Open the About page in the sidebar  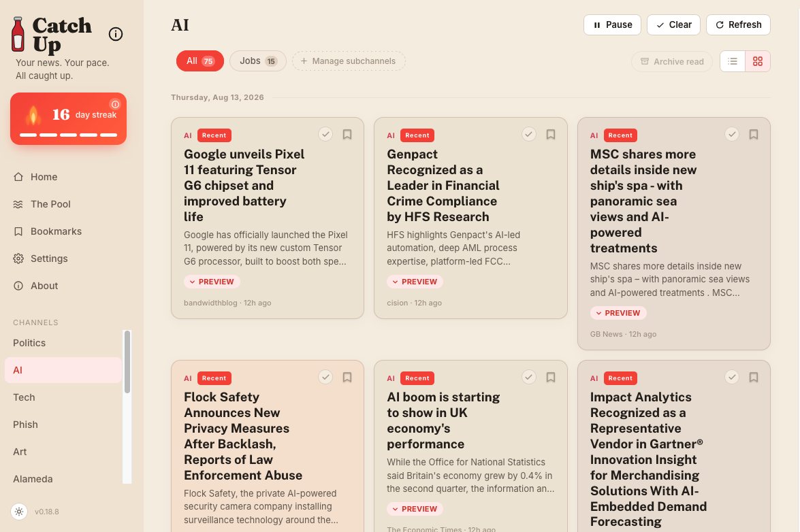[63, 286]
